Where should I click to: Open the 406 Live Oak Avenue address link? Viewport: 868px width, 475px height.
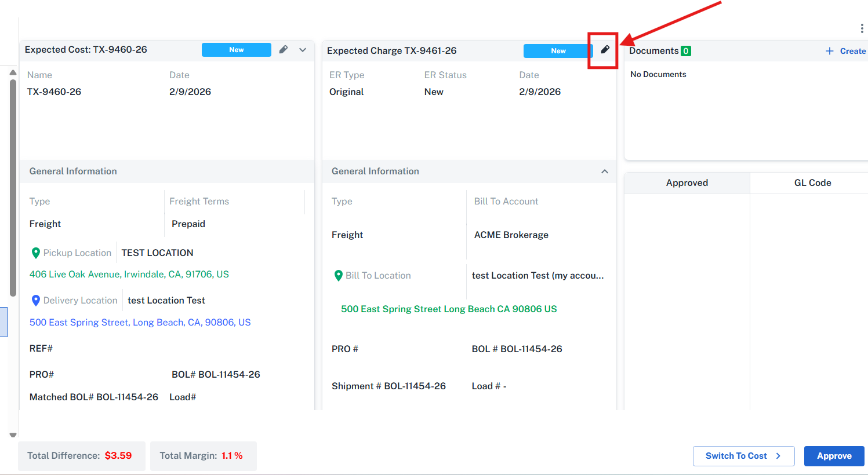pos(129,275)
